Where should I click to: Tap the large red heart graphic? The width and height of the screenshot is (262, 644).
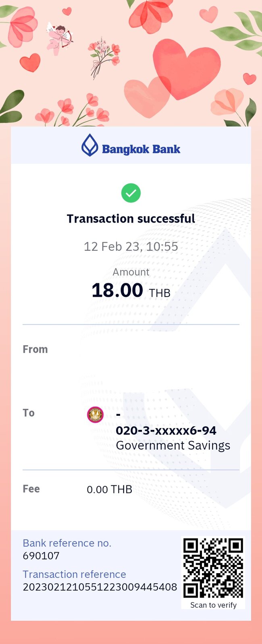[186, 68]
